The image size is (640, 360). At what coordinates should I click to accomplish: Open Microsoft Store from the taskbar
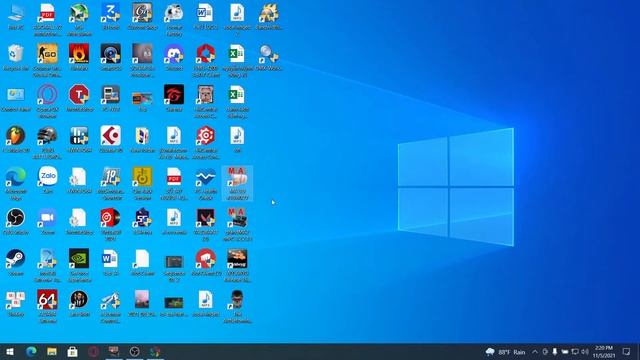click(73, 351)
